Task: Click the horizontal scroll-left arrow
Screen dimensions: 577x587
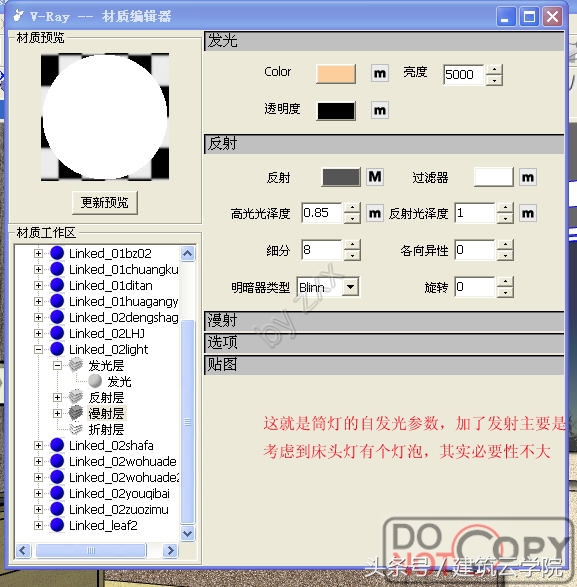Action: (x=23, y=550)
